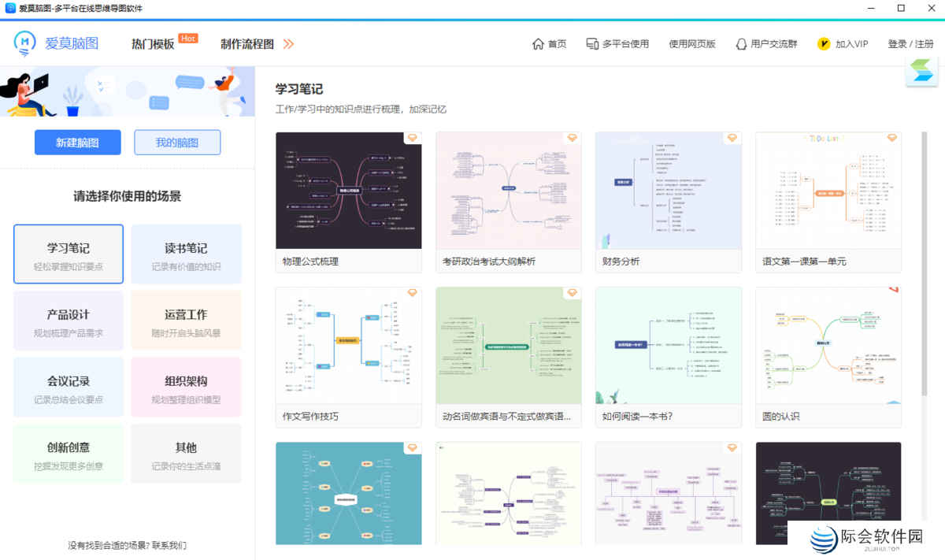Open the 如何阅读一本书 template thumbnail
945x560 pixels.
[x=668, y=345]
